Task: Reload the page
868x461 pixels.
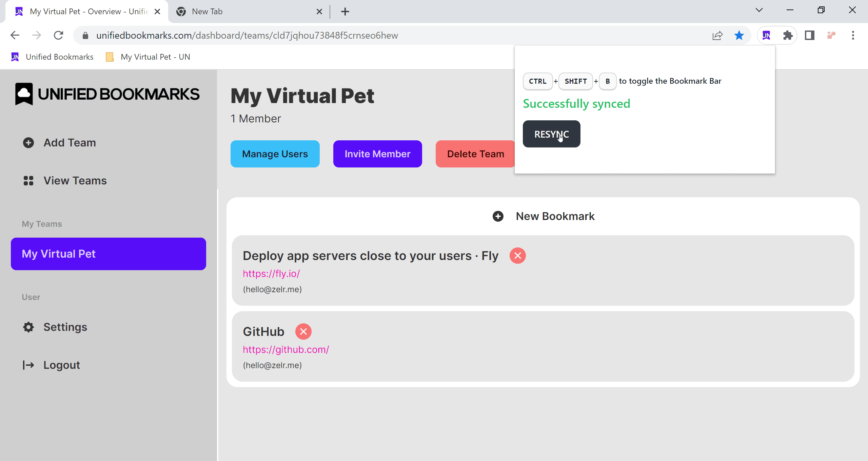Action: click(x=58, y=35)
